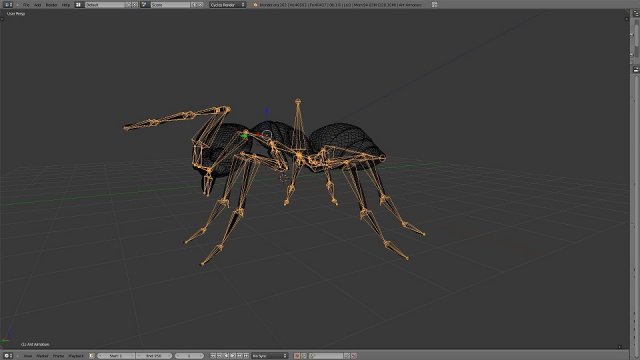Expand the viewport properties region tab
The height and width of the screenshot is (360, 640).
627,18
